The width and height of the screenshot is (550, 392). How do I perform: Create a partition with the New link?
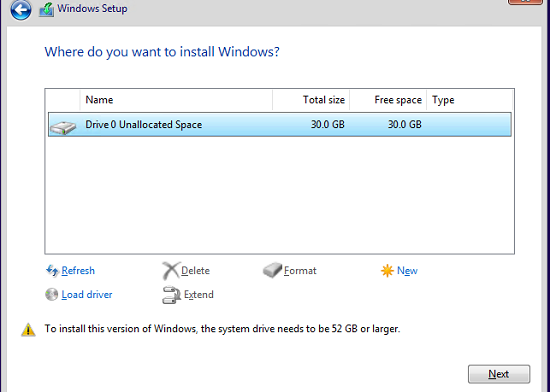pos(407,271)
